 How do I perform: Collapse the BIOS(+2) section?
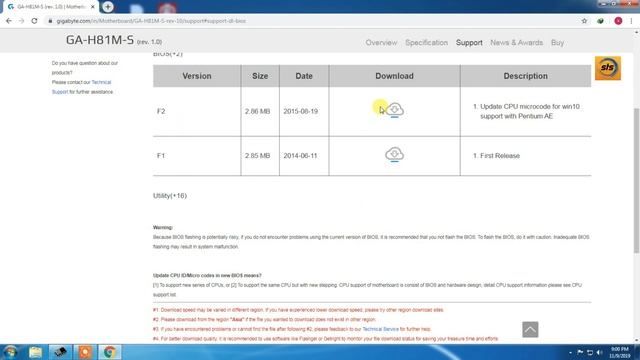pyautogui.click(x=168, y=54)
